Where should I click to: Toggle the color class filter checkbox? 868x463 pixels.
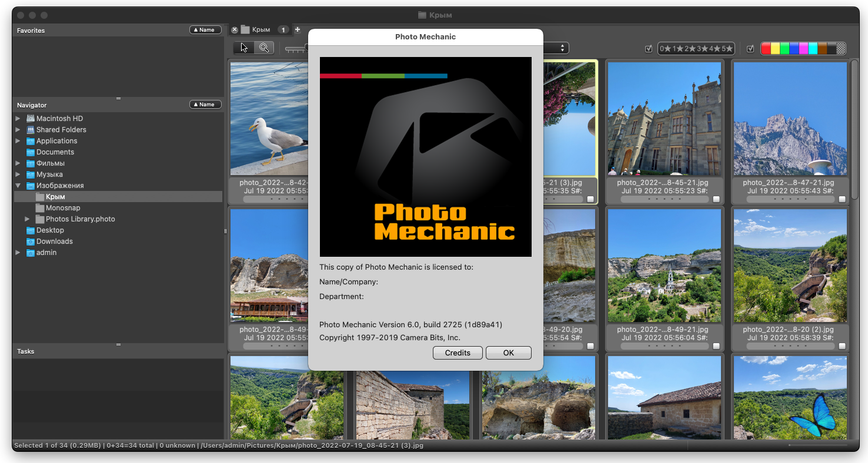[750, 49]
